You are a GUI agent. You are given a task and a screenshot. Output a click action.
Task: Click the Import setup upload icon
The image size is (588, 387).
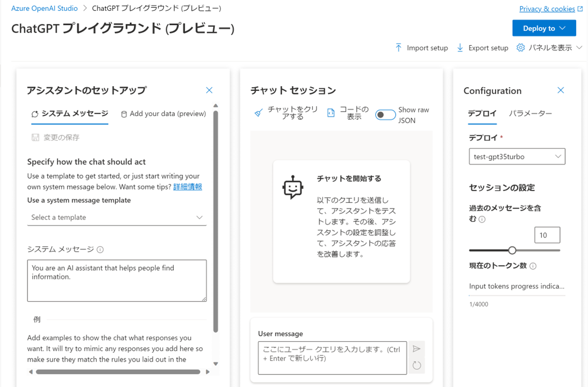pos(398,48)
